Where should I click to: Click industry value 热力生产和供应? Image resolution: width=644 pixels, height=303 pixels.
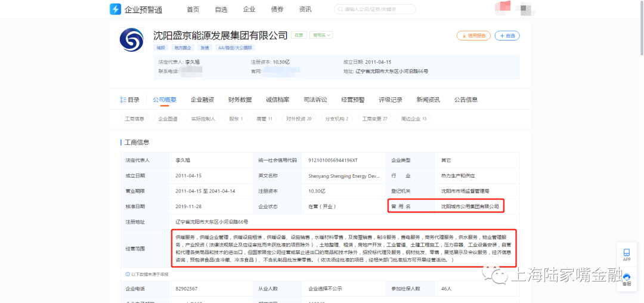pos(458,176)
